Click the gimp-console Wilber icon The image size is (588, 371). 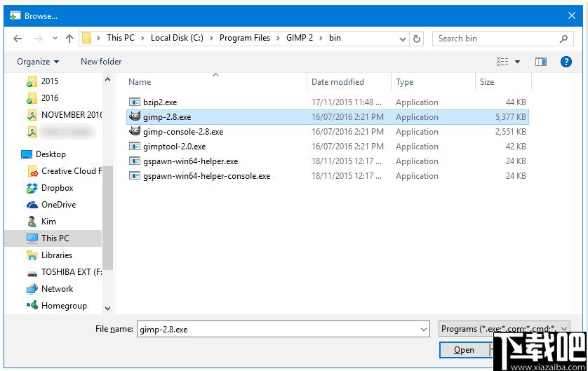[x=135, y=131]
